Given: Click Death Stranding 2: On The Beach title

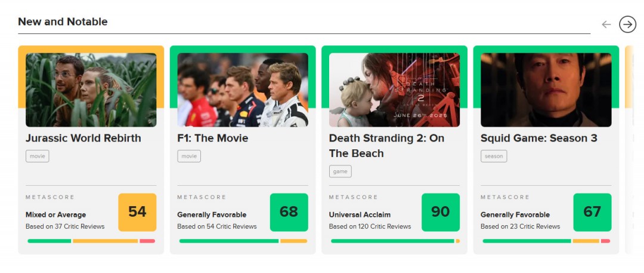Looking at the screenshot, I should pos(386,145).
